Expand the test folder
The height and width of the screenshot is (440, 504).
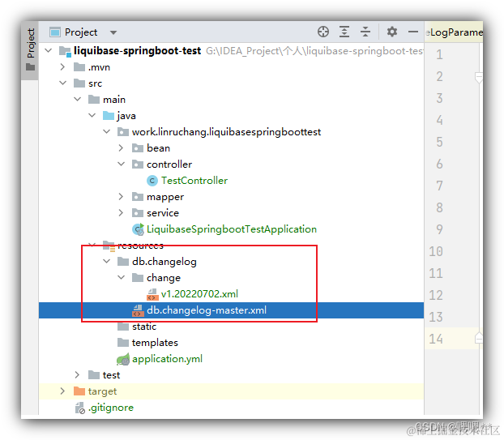pos(77,374)
